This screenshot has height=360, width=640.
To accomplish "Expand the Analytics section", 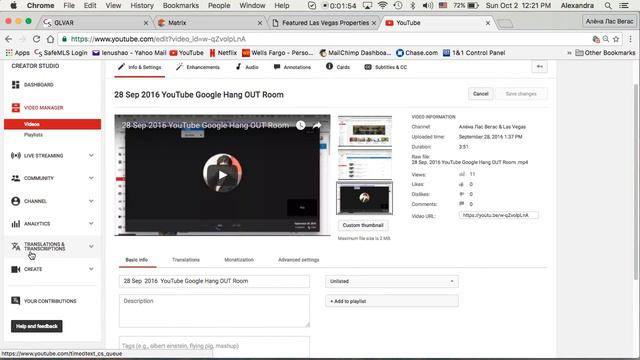I will click(x=91, y=224).
